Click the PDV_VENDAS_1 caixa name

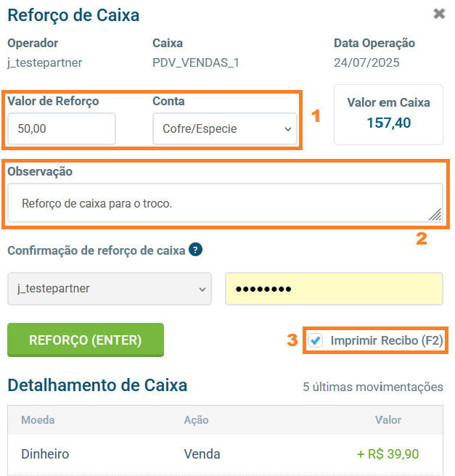pyautogui.click(x=196, y=62)
